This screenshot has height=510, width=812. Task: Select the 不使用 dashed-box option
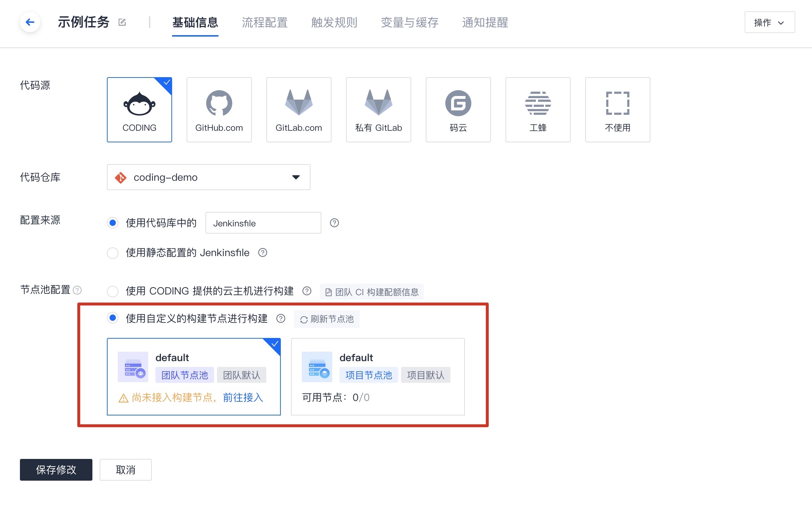pyautogui.click(x=617, y=109)
